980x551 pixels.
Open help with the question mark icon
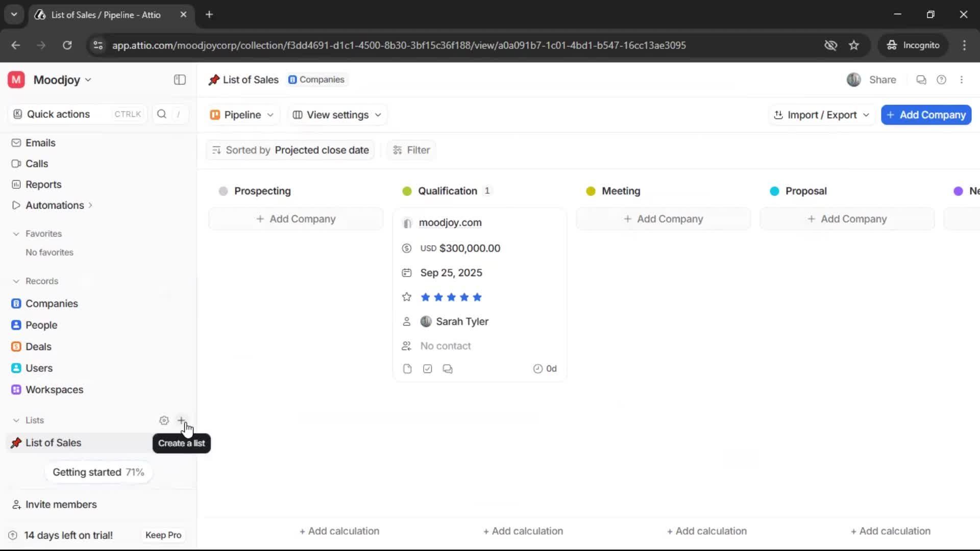click(942, 80)
